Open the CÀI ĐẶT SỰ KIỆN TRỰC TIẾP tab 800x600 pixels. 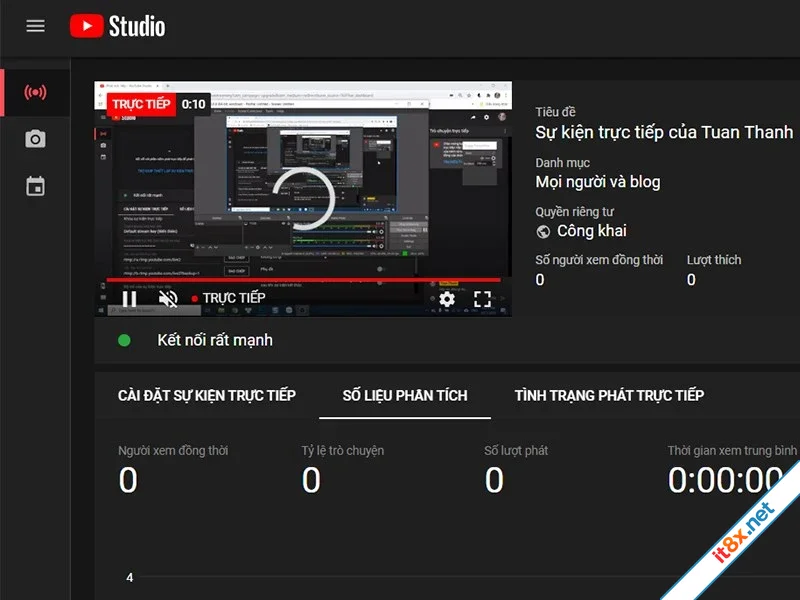207,395
